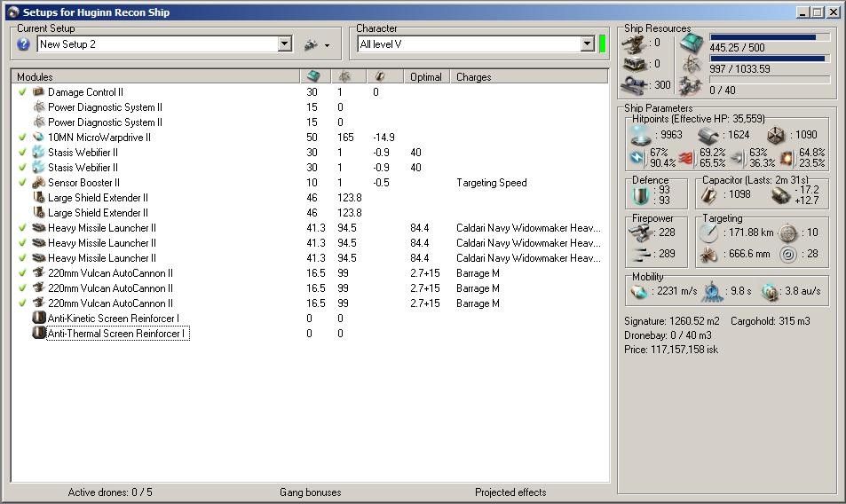
Task: Select the second Large Shield Extender II row
Action: 309,213
